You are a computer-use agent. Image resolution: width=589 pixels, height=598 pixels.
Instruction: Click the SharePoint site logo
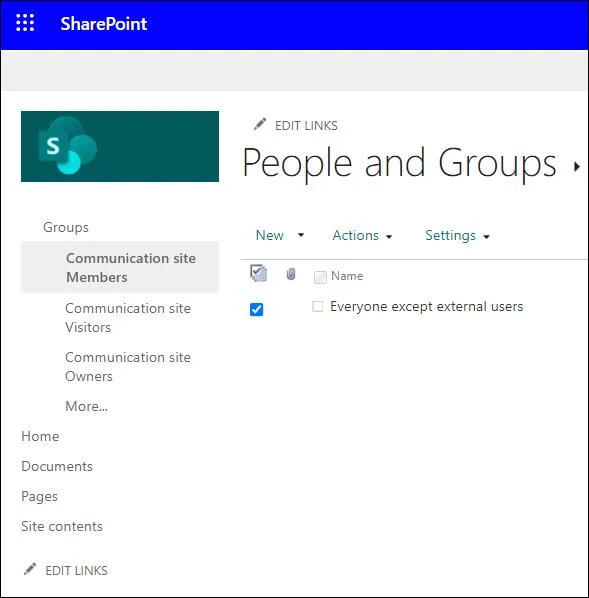click(x=120, y=146)
